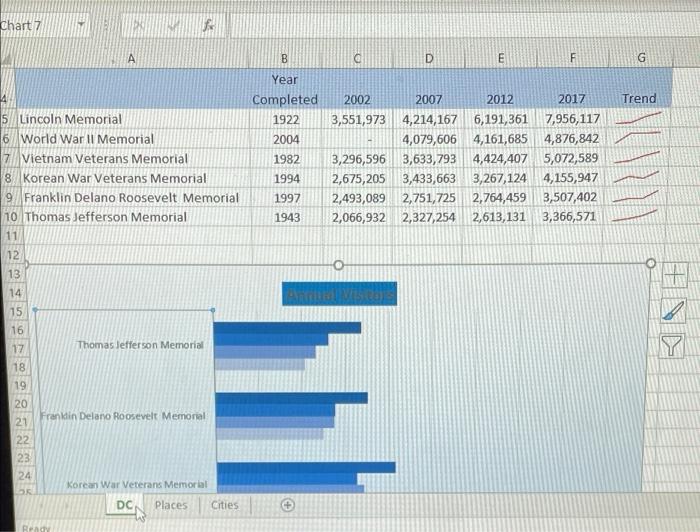Select the Lincoln Memorial cell
The height and width of the screenshot is (532, 700).
click(132, 120)
